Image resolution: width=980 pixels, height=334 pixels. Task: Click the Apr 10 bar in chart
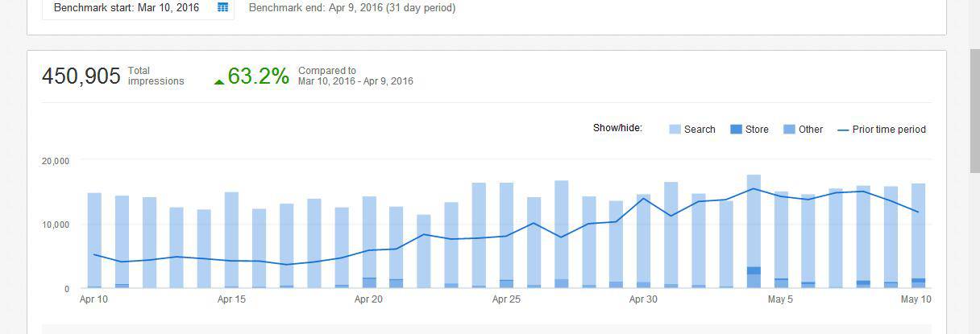tap(94, 241)
